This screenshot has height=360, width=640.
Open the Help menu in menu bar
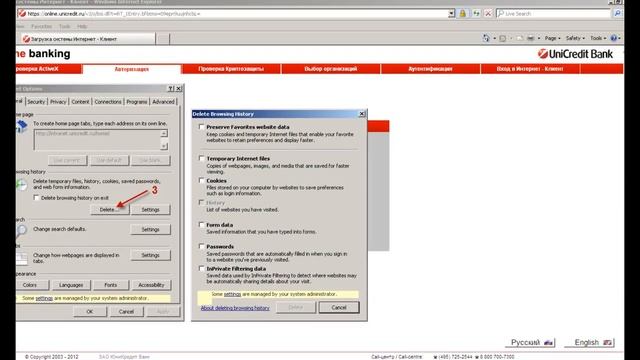[82, 27]
